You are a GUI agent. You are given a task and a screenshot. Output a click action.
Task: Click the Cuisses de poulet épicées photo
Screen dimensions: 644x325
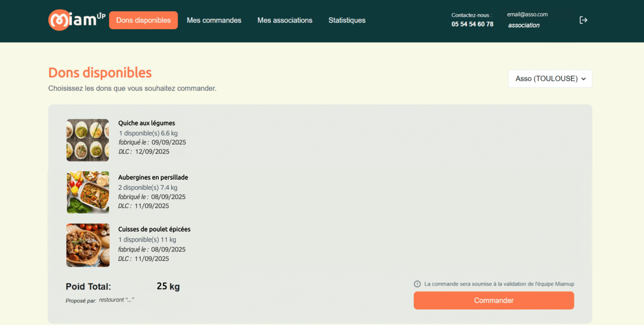click(x=88, y=245)
